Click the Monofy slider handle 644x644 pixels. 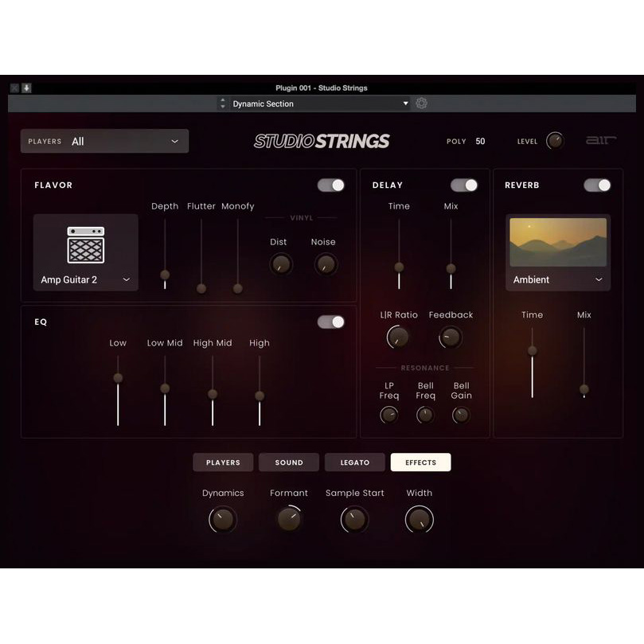(237, 288)
